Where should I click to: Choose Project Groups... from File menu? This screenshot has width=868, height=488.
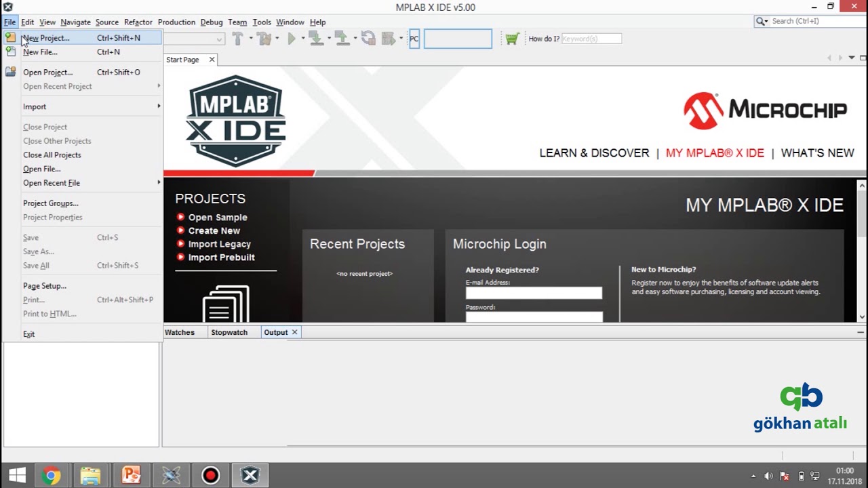tap(83, 203)
